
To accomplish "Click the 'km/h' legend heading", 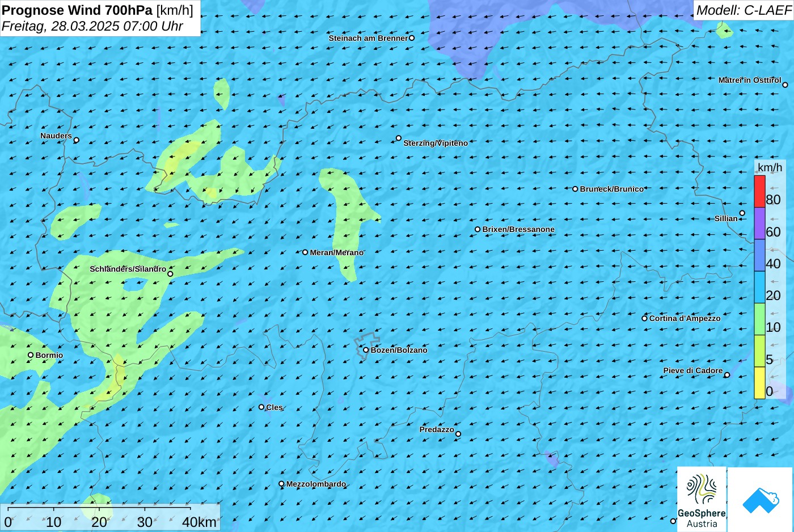I will (x=770, y=167).
